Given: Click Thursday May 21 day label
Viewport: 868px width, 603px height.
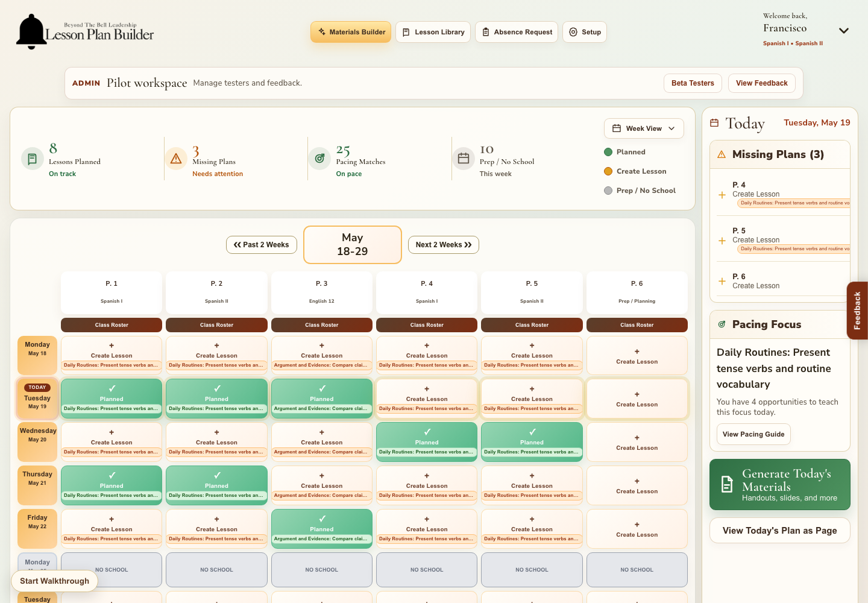Looking at the screenshot, I should point(37,485).
